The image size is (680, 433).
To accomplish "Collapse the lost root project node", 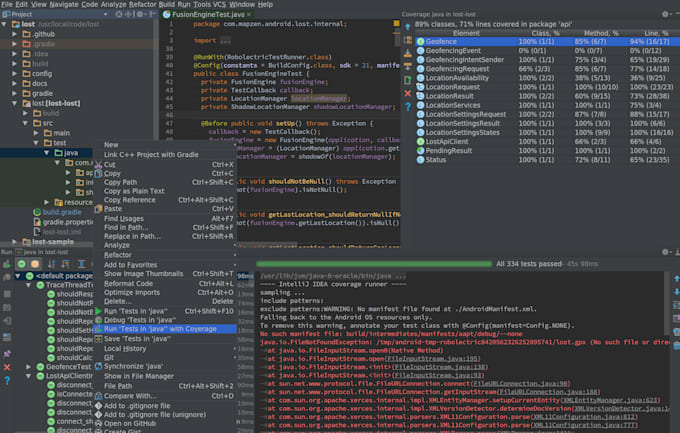I will (x=4, y=24).
